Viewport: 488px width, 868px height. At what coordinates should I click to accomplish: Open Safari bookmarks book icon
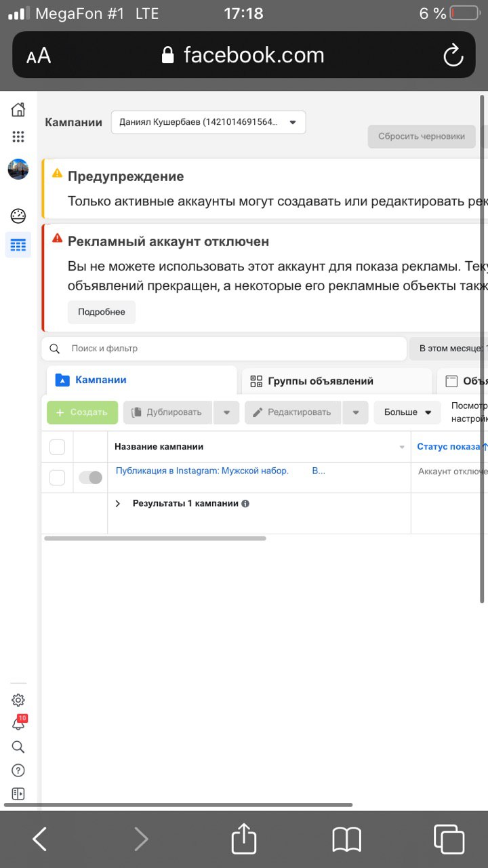click(x=346, y=840)
